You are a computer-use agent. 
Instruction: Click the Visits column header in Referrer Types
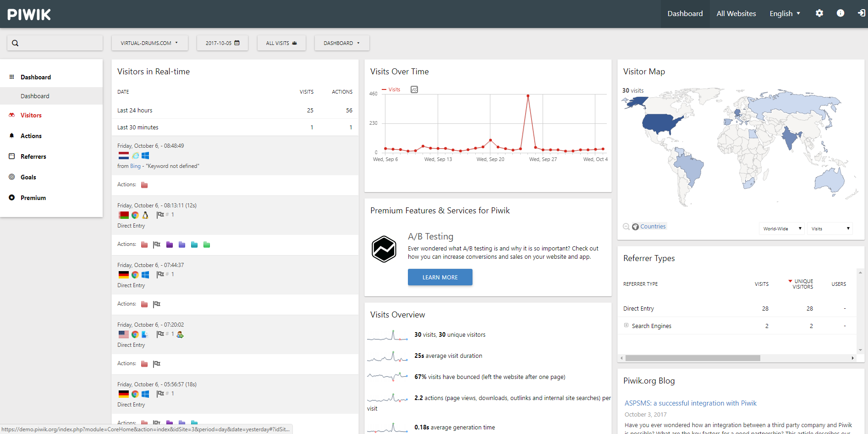coord(761,284)
